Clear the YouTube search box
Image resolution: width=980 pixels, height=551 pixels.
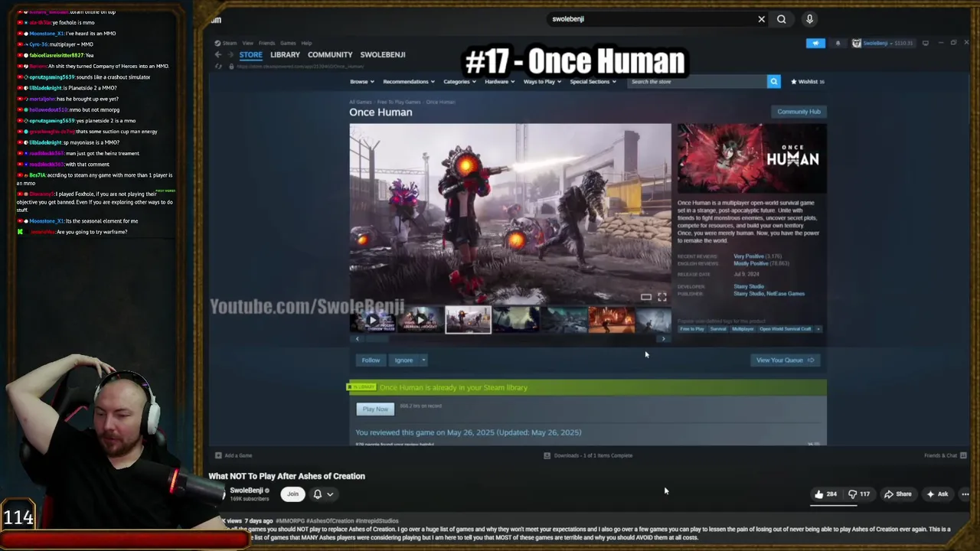761,19
